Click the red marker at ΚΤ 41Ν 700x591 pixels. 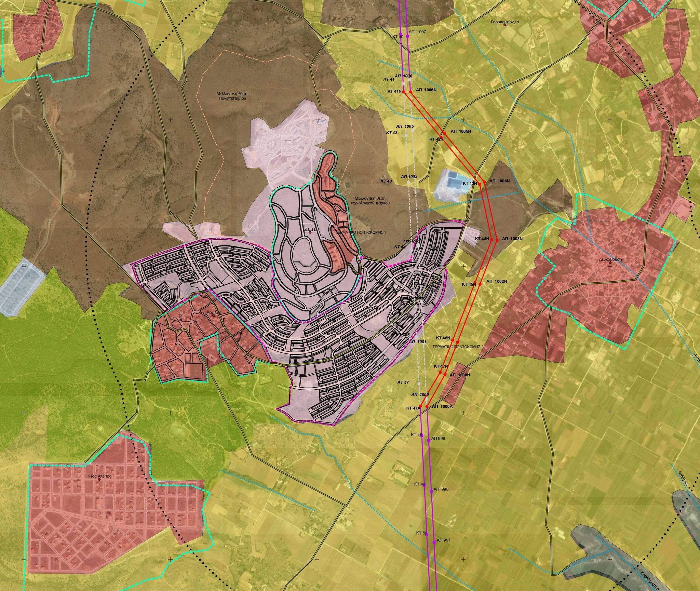coord(404,92)
